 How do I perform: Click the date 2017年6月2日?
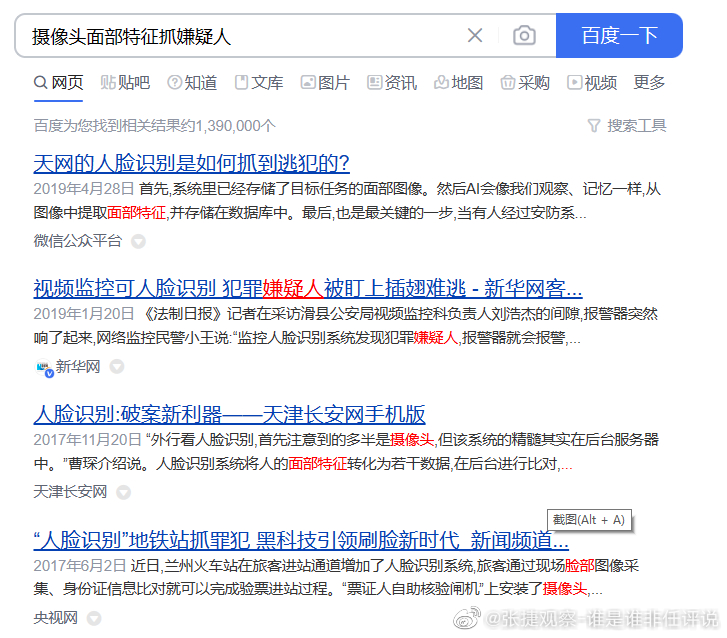(x=80, y=566)
